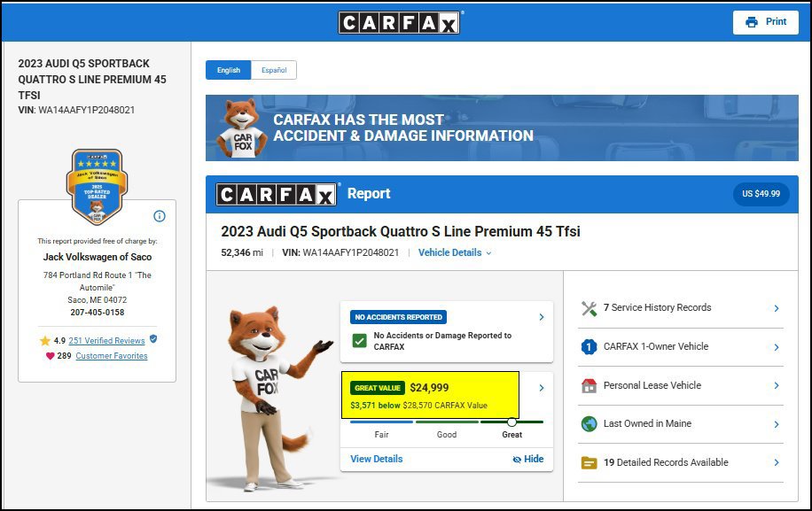Expand the No Accidents Reported chevron
The height and width of the screenshot is (511, 812).
[x=542, y=317]
